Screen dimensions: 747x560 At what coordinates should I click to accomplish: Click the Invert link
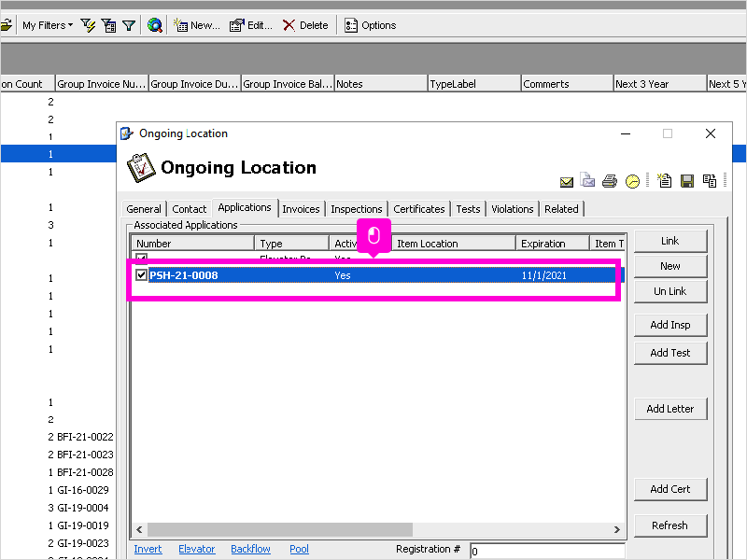point(148,549)
